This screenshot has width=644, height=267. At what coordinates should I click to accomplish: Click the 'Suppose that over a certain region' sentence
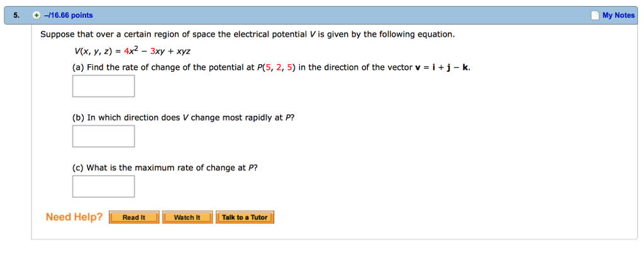click(247, 34)
